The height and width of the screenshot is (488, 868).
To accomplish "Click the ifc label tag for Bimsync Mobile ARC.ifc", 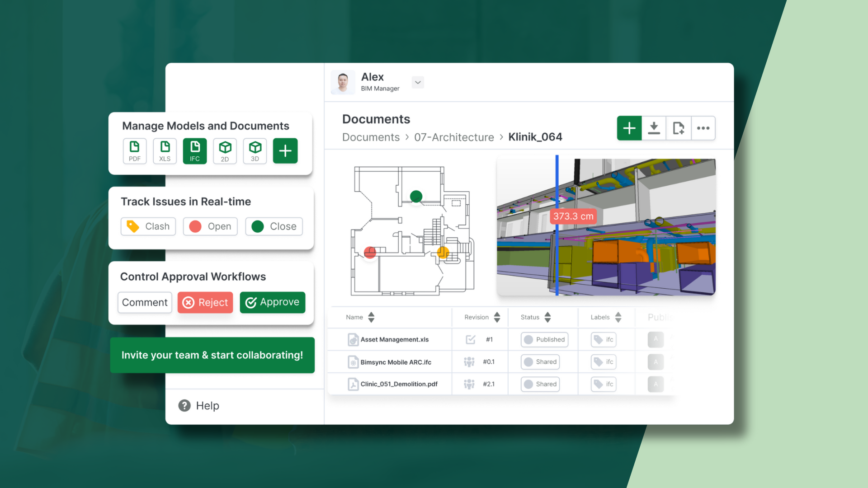I will (604, 362).
